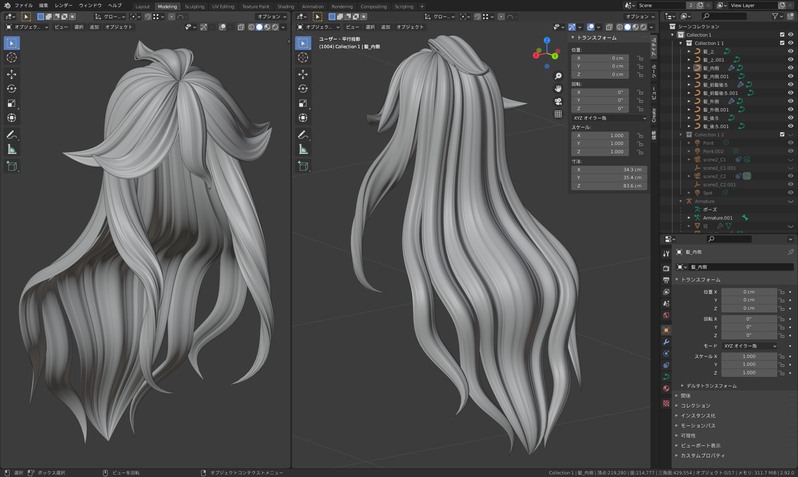
Task: Click the スケール X value field in properties
Action: point(749,356)
